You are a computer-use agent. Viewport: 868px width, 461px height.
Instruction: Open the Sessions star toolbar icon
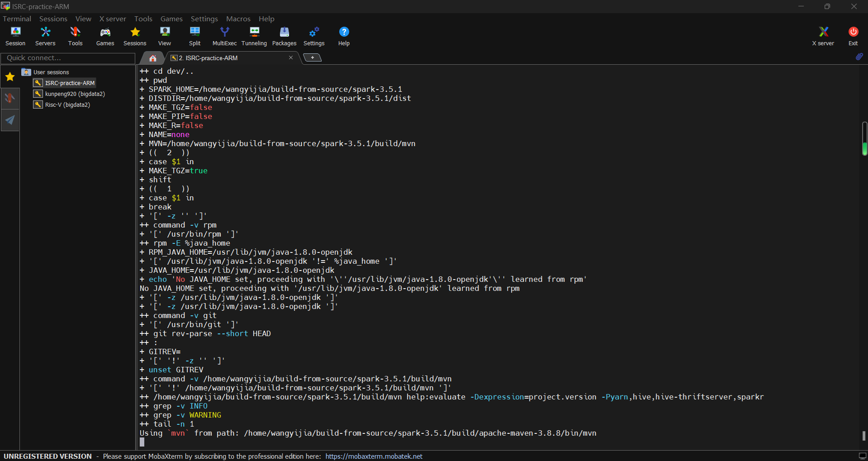tap(135, 36)
